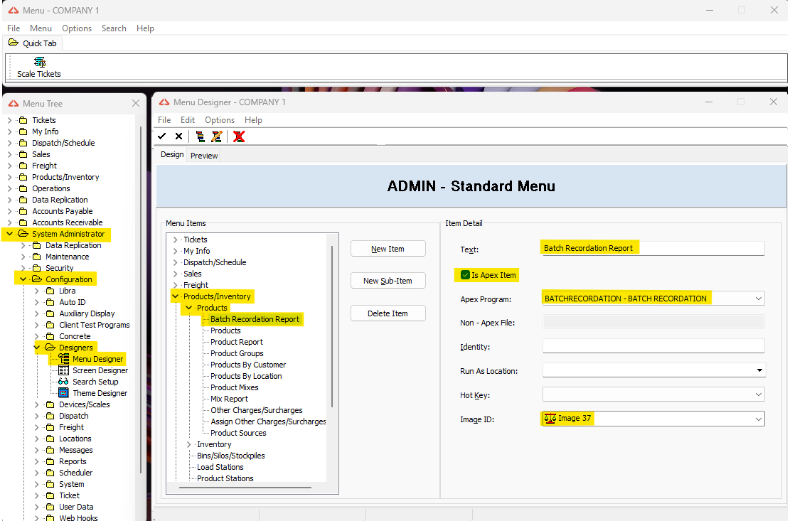Click the black X cancel toolbar icon

pos(178,136)
